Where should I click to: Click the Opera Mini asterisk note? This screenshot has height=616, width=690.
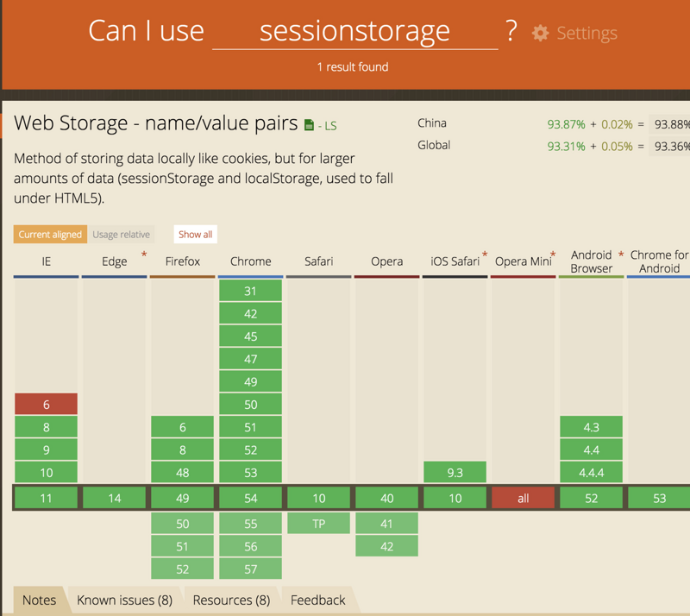[553, 255]
